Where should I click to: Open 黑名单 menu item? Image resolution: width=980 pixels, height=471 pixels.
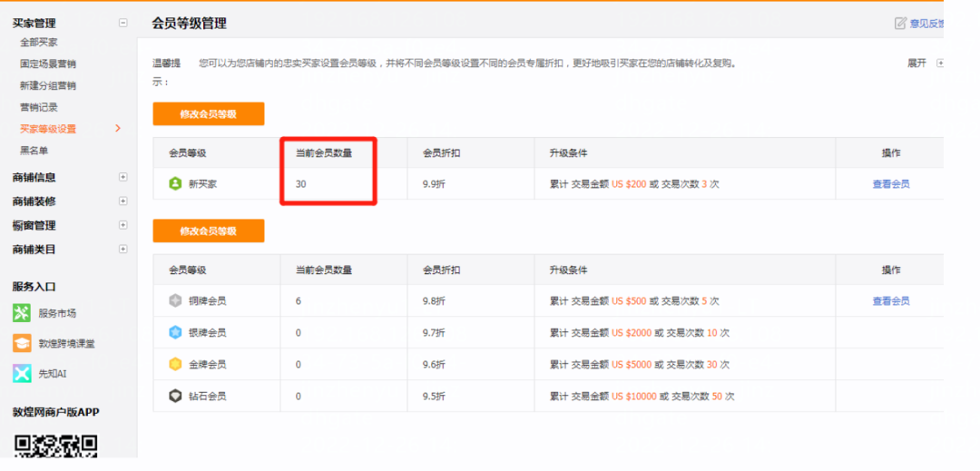click(34, 151)
